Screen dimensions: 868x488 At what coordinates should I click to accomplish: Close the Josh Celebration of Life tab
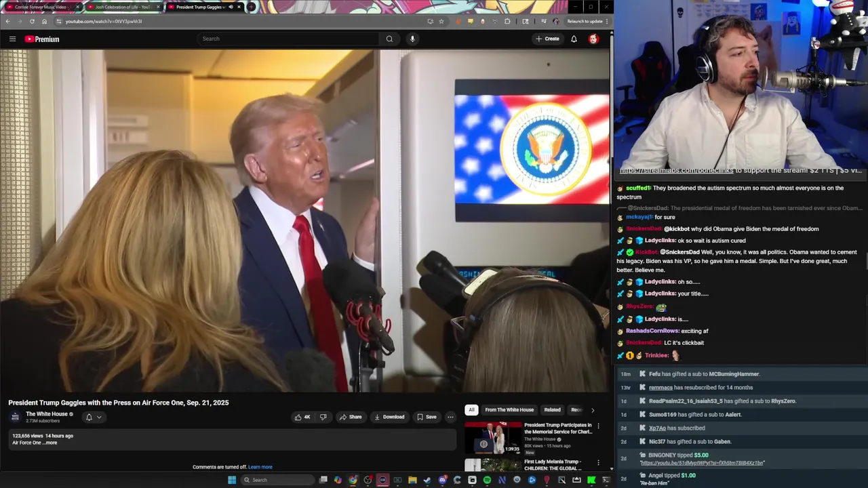click(x=158, y=7)
